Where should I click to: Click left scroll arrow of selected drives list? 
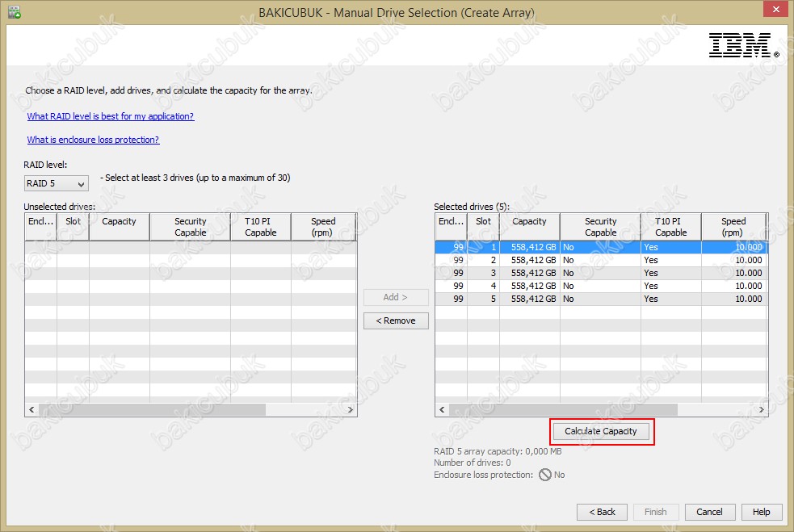coord(442,409)
